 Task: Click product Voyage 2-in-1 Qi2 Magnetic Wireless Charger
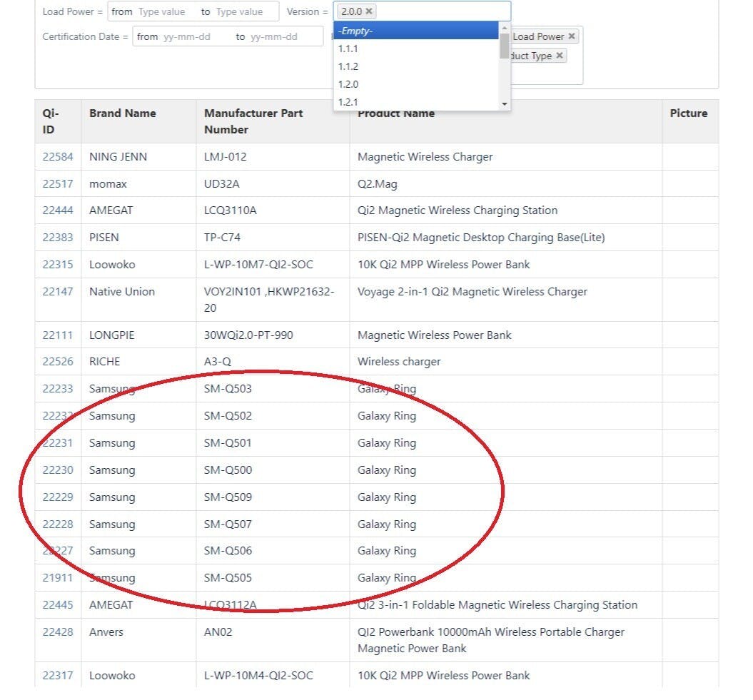coord(472,291)
